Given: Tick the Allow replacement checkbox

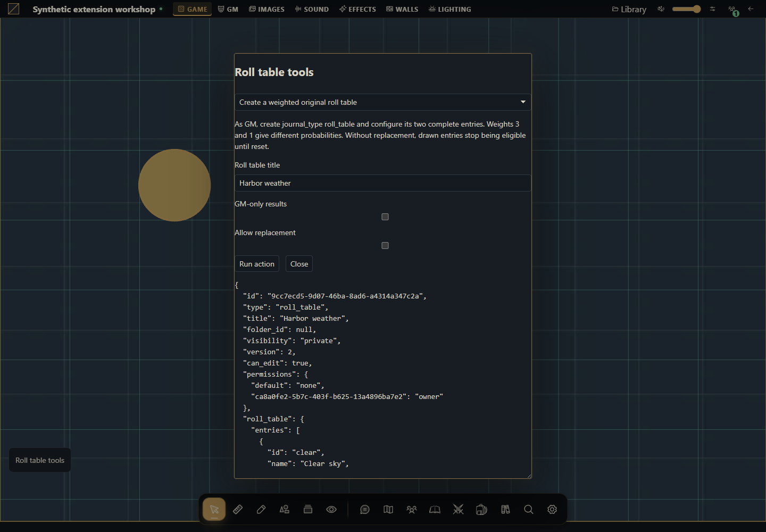Looking at the screenshot, I should tap(385, 245).
